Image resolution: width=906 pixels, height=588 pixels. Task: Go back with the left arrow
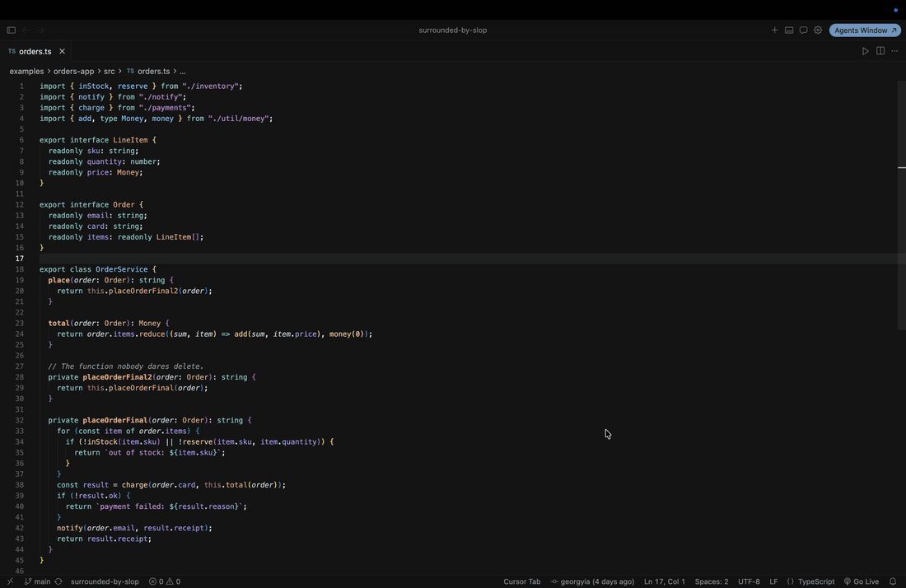(26, 30)
